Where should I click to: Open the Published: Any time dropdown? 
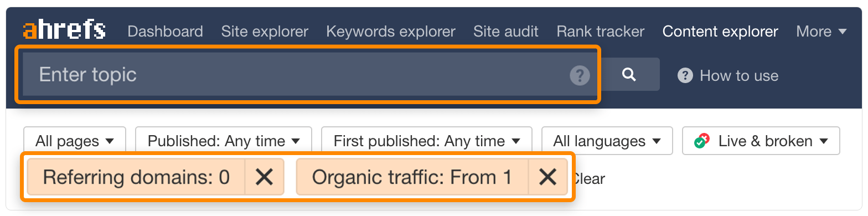coord(224,141)
